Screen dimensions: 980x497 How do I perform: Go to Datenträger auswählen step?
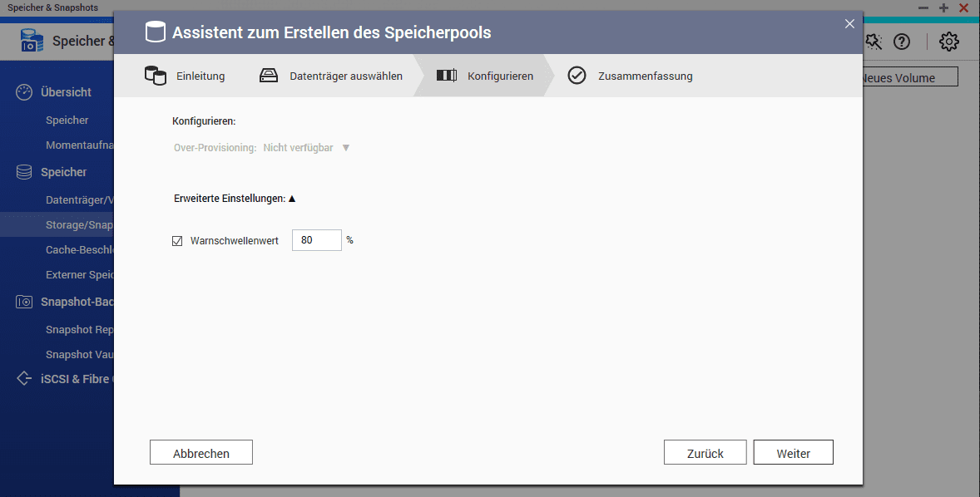click(x=331, y=76)
